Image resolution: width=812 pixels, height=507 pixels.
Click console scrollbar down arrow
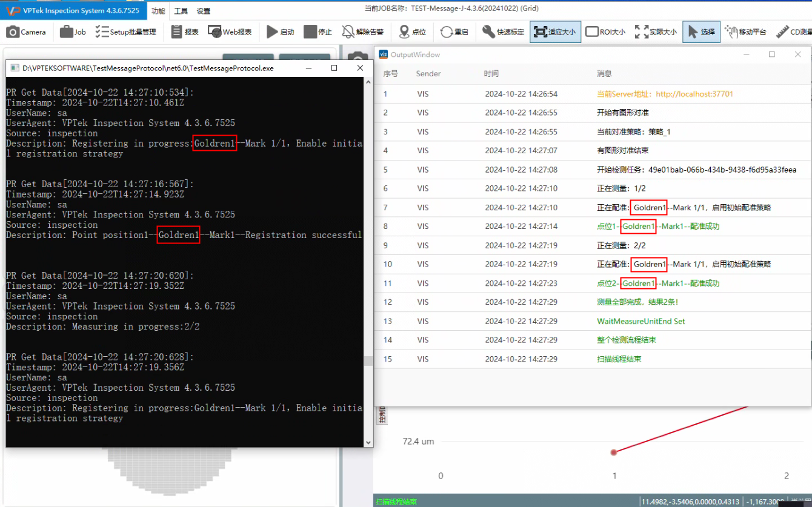368,442
